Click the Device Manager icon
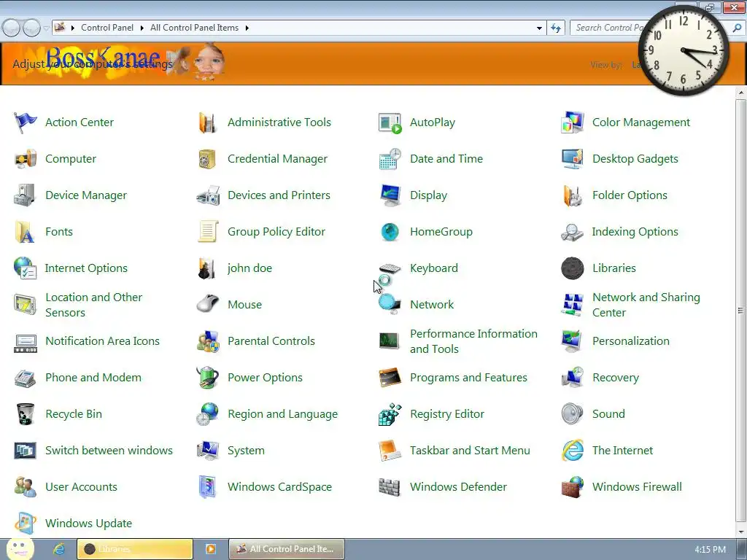 coord(25,195)
